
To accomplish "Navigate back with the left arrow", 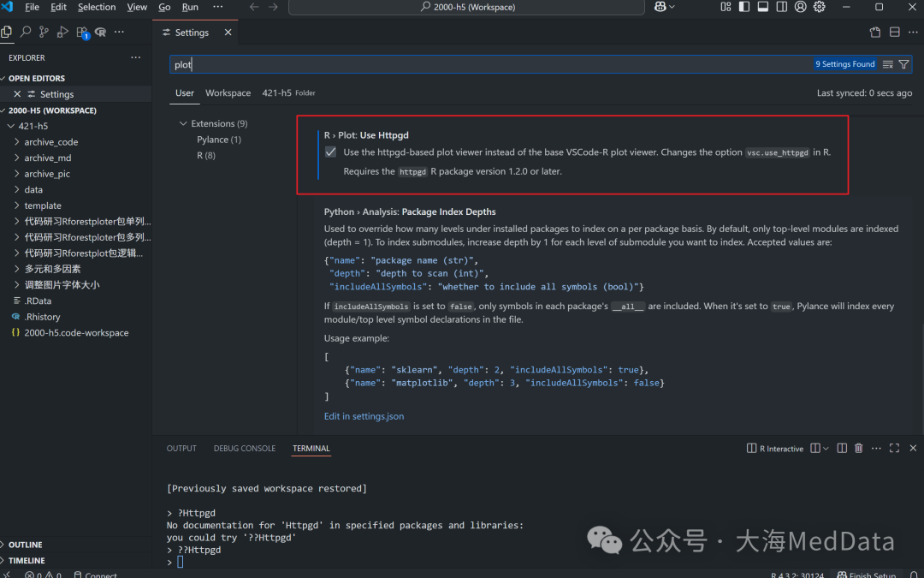I will (x=254, y=7).
